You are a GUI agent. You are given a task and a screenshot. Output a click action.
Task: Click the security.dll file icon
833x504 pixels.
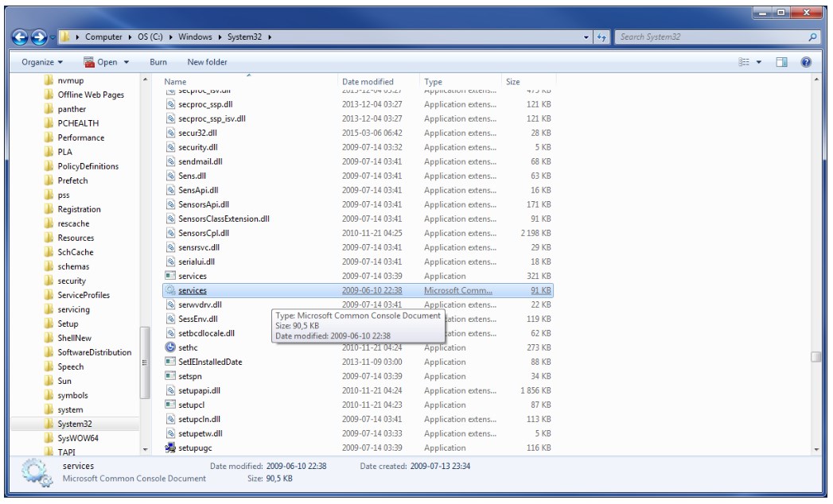click(169, 147)
